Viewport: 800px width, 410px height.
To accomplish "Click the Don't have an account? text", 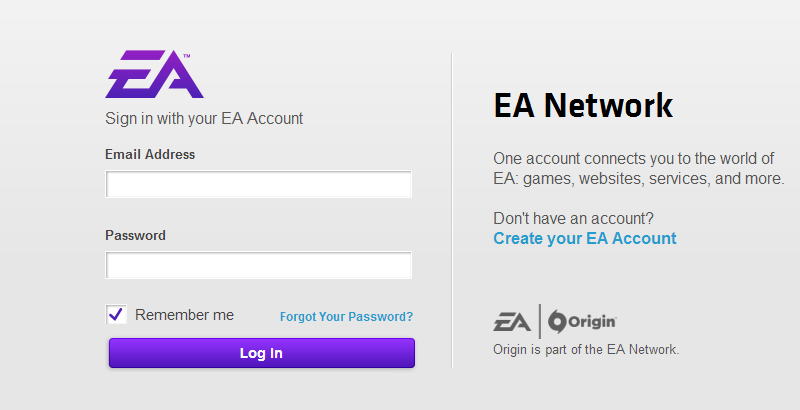I will click(x=573, y=218).
